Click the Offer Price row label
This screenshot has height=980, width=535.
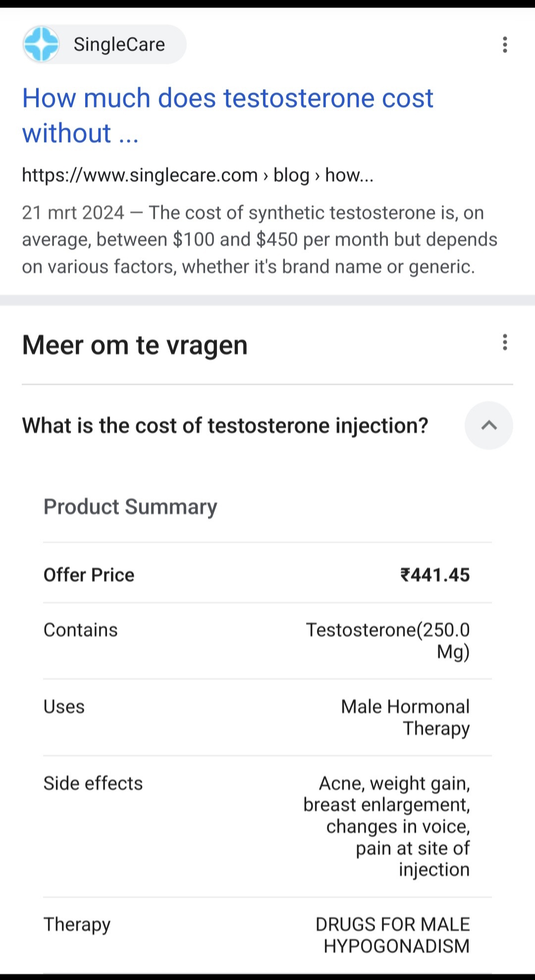(x=89, y=575)
